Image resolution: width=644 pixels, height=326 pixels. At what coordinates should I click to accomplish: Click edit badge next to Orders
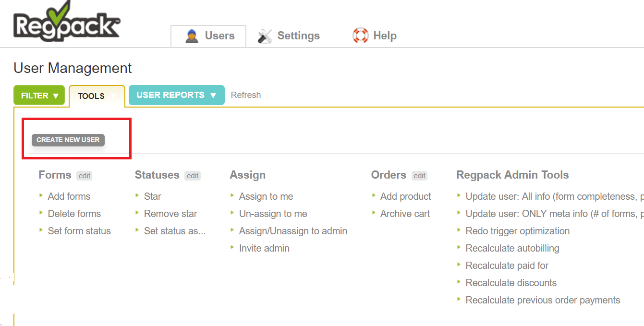point(419,176)
